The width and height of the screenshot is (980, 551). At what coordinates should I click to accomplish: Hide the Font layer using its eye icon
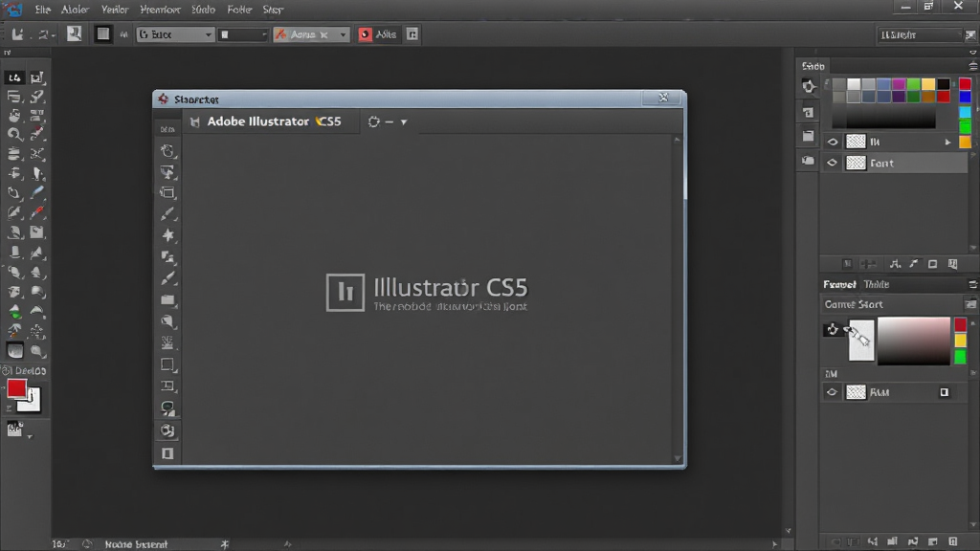[x=832, y=163]
